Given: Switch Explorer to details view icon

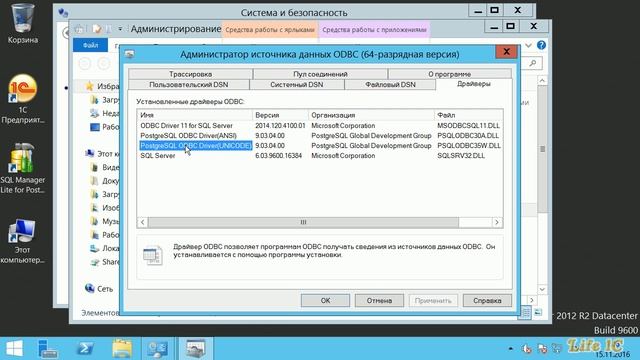Looking at the screenshot, I should tap(526, 313).
